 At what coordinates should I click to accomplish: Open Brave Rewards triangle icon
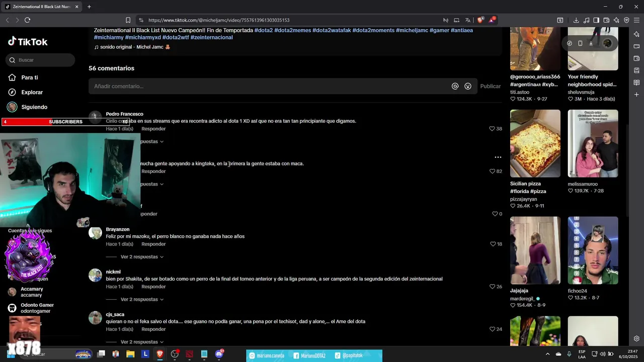tap(492, 20)
